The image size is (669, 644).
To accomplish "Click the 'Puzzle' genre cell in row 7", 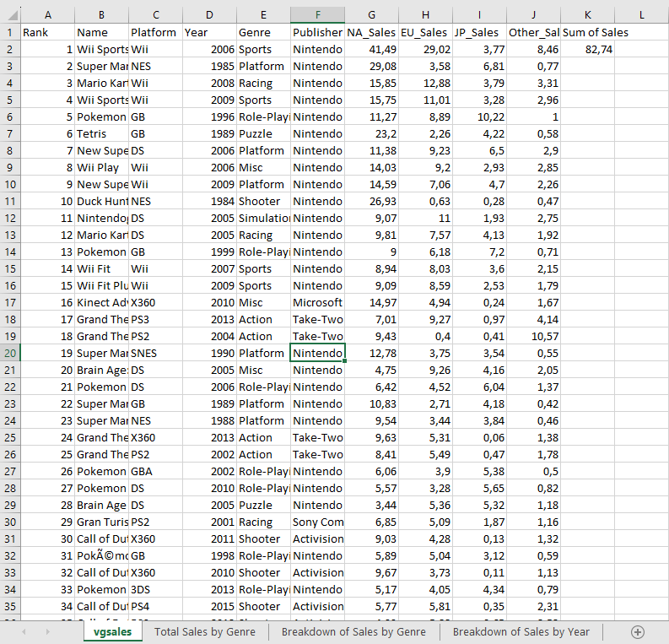I will pyautogui.click(x=264, y=134).
